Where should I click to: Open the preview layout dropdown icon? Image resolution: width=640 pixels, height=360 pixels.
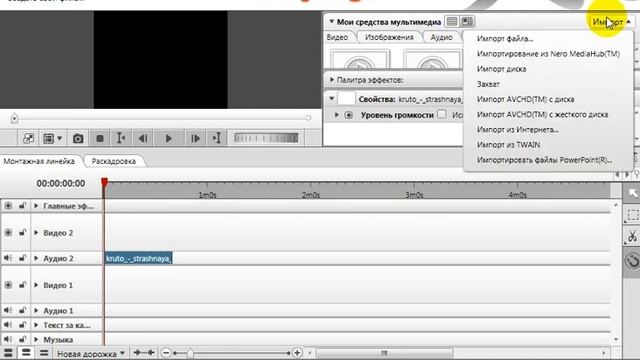[x=53, y=138]
